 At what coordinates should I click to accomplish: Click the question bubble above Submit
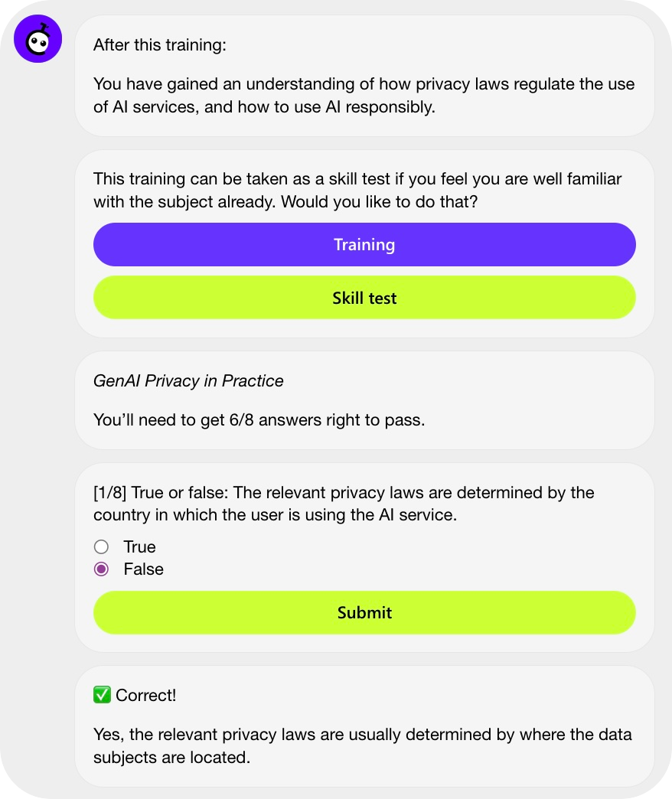pos(364,557)
